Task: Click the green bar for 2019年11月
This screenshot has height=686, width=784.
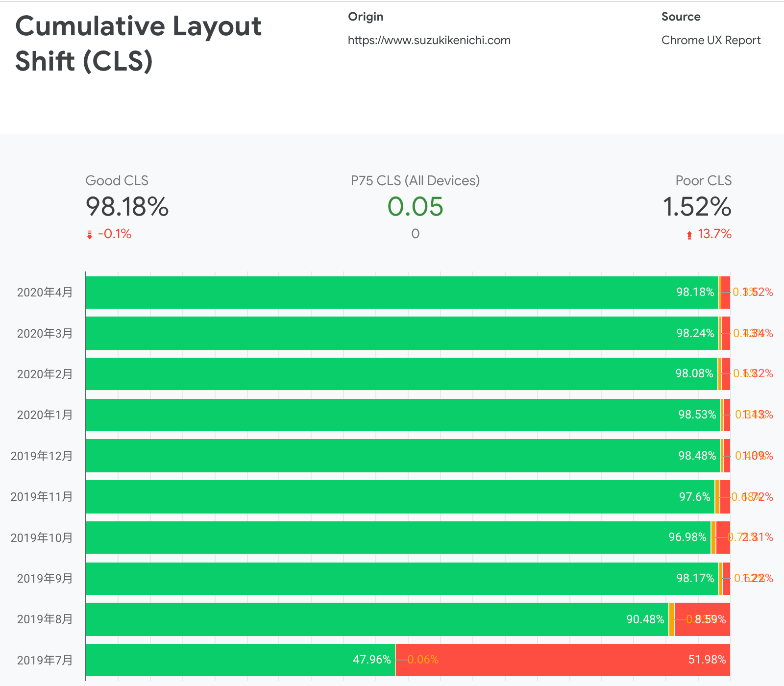Action: tap(400, 497)
